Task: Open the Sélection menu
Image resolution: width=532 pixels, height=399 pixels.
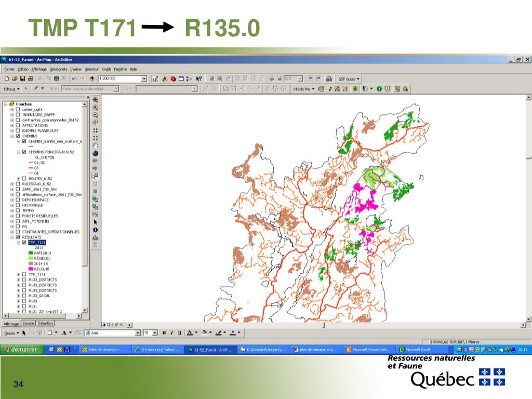Action: pos(92,69)
